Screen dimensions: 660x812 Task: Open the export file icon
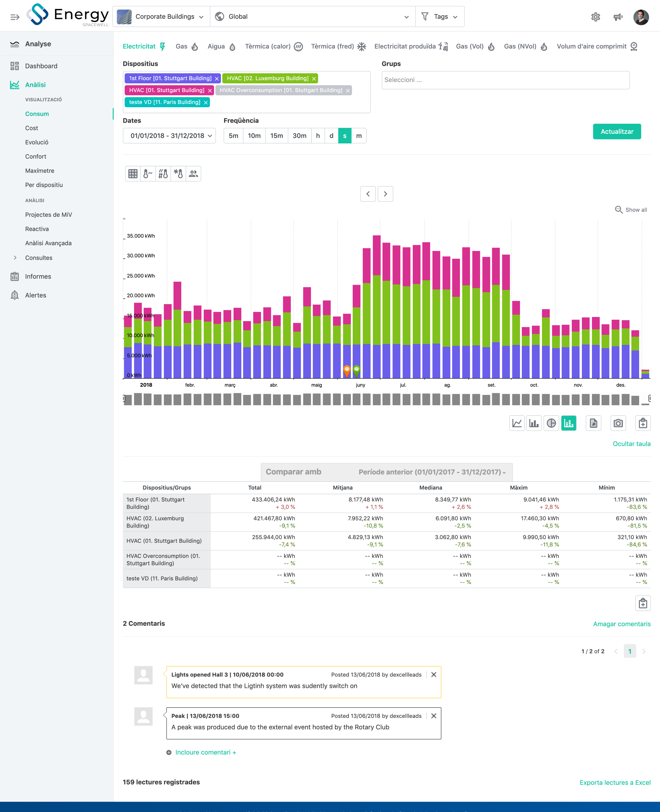[593, 423]
